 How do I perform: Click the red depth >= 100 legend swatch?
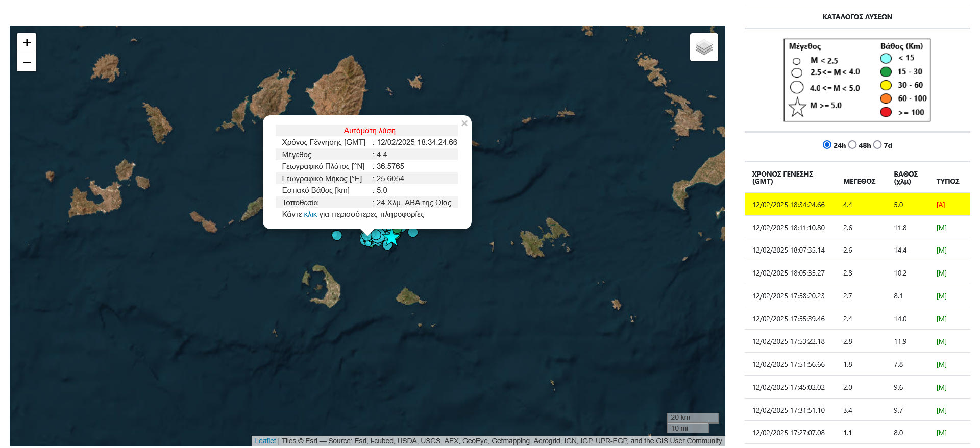[886, 112]
